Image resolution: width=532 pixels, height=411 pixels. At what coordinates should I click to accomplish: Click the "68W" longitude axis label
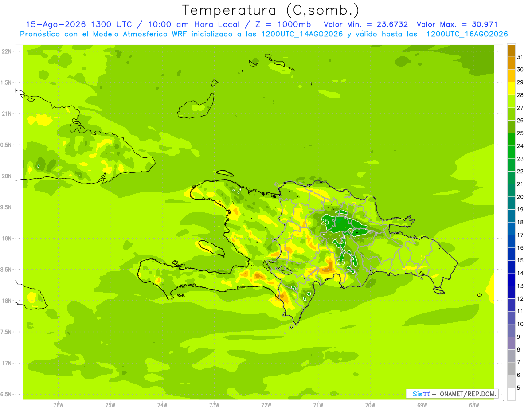474,405
